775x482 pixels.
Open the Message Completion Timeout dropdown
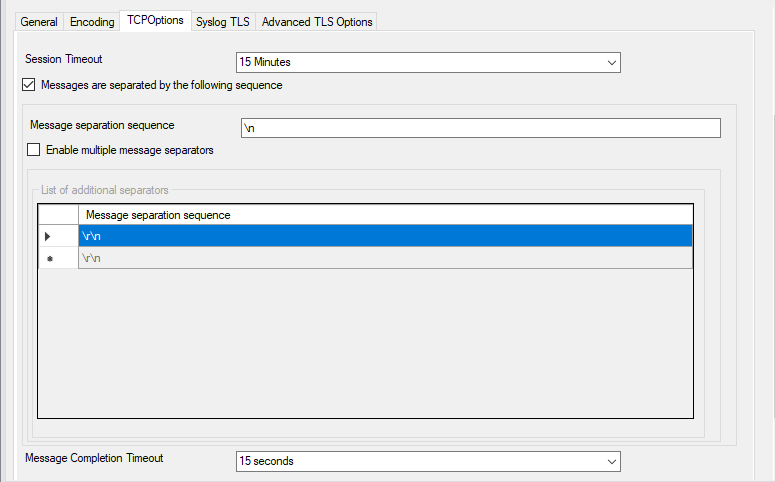click(427, 461)
